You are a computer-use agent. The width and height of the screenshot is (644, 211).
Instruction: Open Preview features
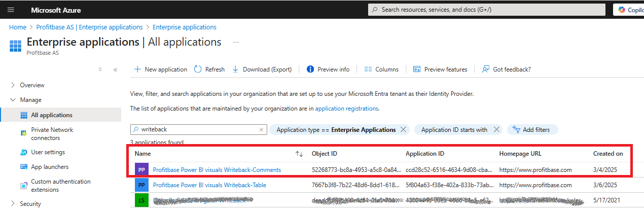[x=440, y=69]
